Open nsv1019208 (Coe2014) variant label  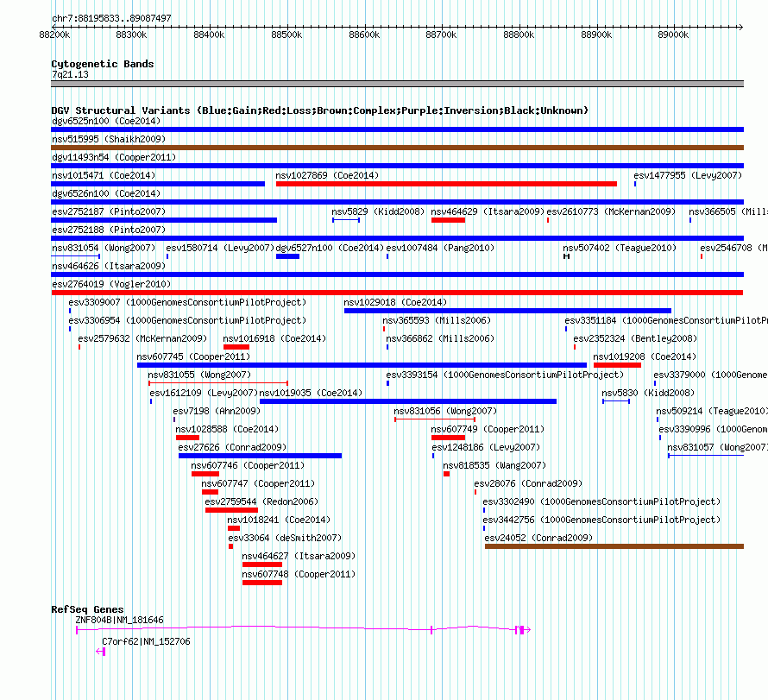click(645, 356)
